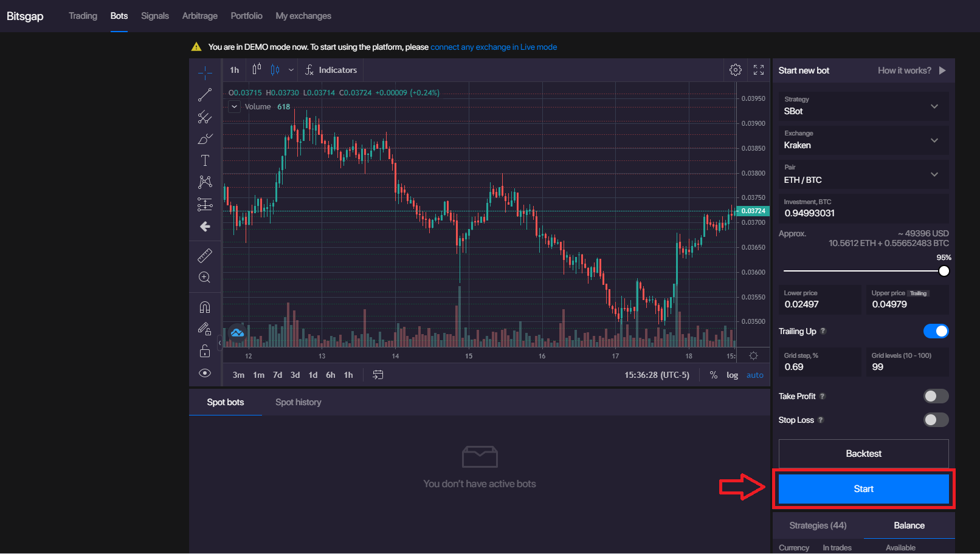980x554 pixels.
Task: Click the Backtest button
Action: [x=863, y=454]
